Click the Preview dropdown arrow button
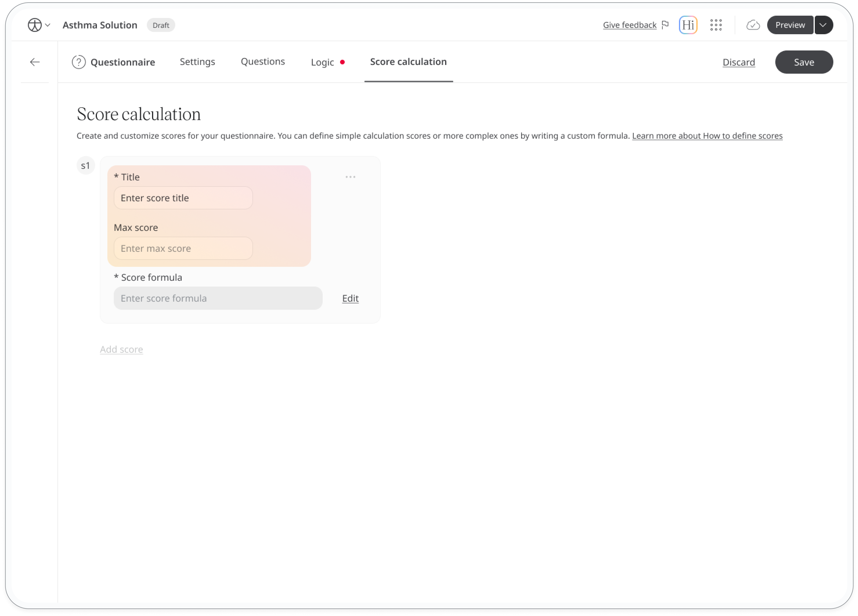The width and height of the screenshot is (858, 616). (x=824, y=25)
